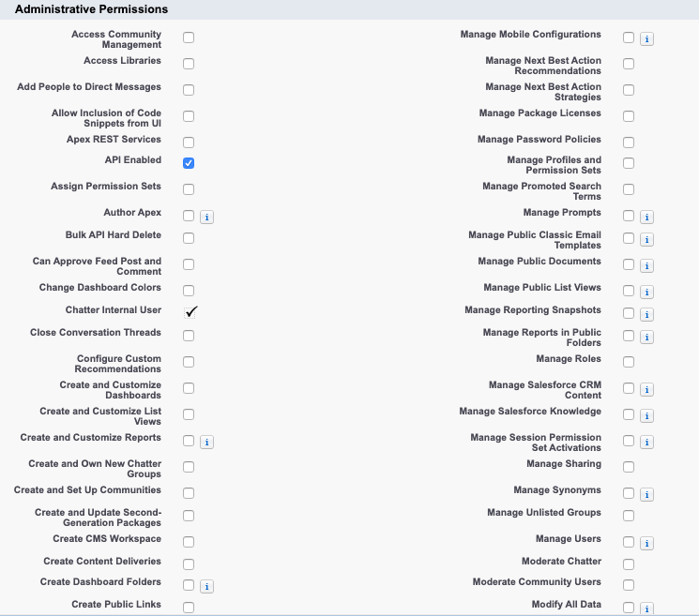Tick Manage Synonyms checkbox

coord(629,493)
